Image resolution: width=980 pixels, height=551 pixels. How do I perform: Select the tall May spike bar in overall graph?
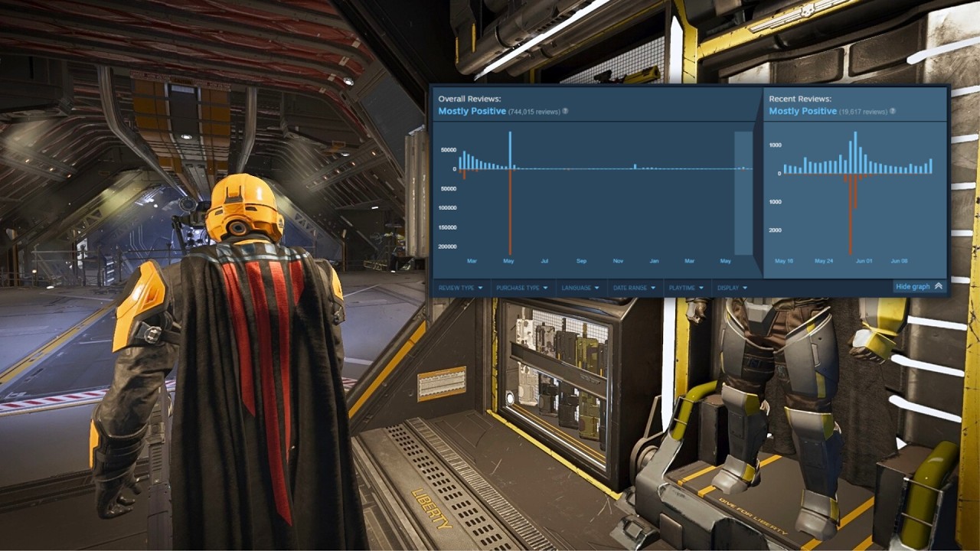click(510, 150)
